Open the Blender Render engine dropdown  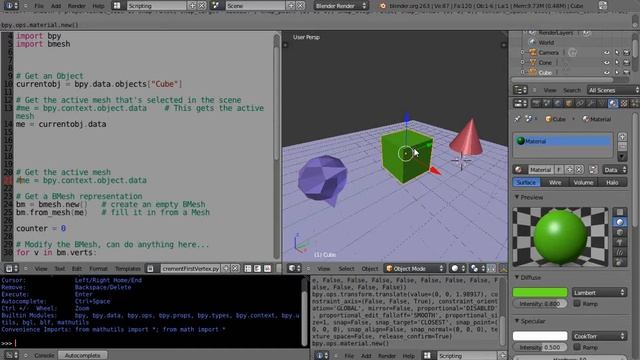coord(340,6)
